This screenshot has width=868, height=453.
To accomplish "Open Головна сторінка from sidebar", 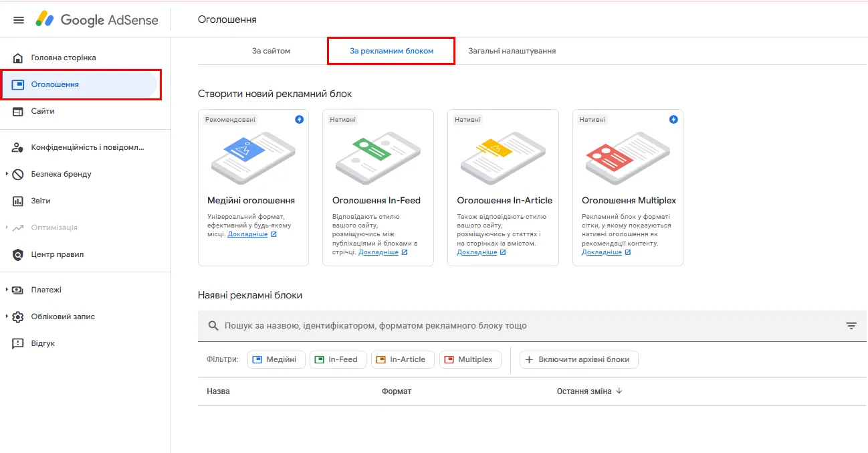I will click(x=63, y=58).
